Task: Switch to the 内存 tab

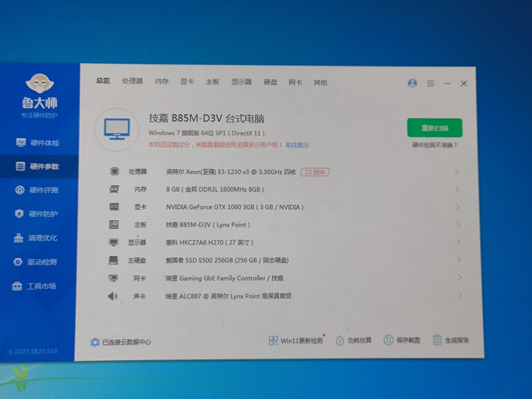Action: [162, 81]
